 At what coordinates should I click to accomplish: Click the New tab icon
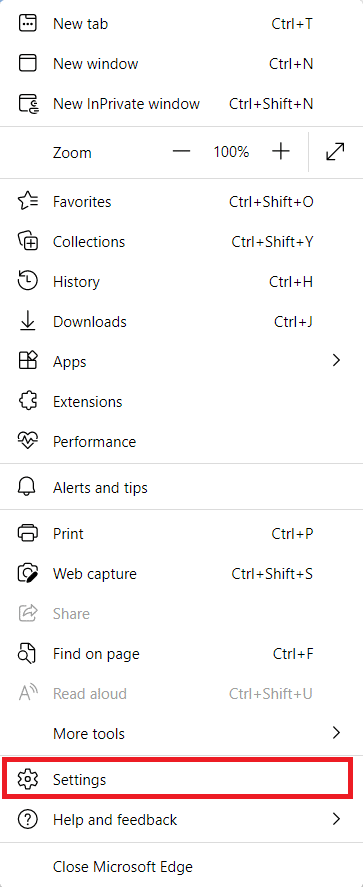(x=27, y=23)
